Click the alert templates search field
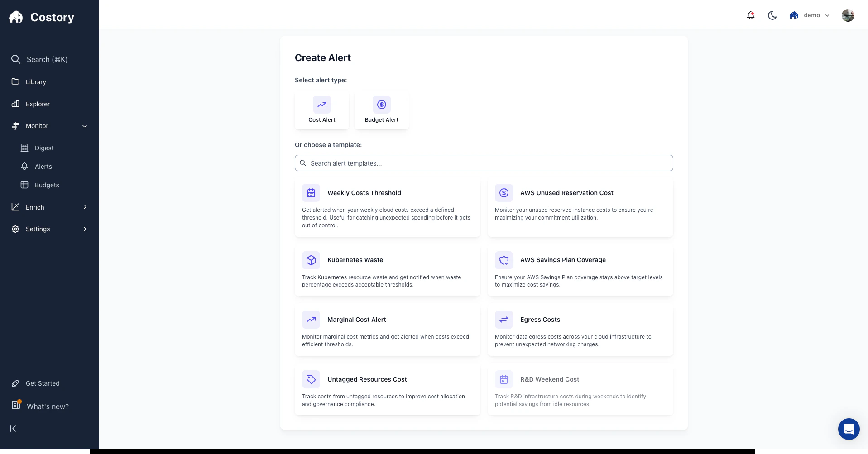The height and width of the screenshot is (454, 868). click(x=483, y=163)
